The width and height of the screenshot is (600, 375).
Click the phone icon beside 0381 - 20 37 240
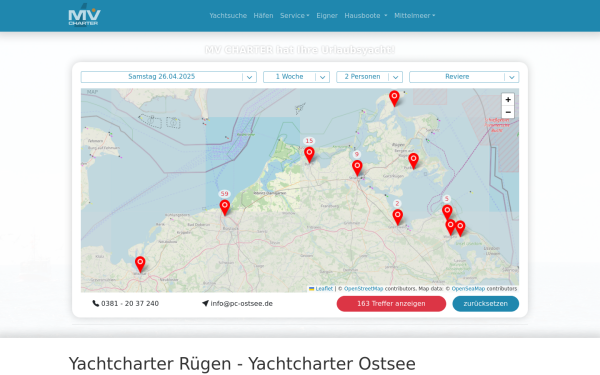pyautogui.click(x=96, y=303)
